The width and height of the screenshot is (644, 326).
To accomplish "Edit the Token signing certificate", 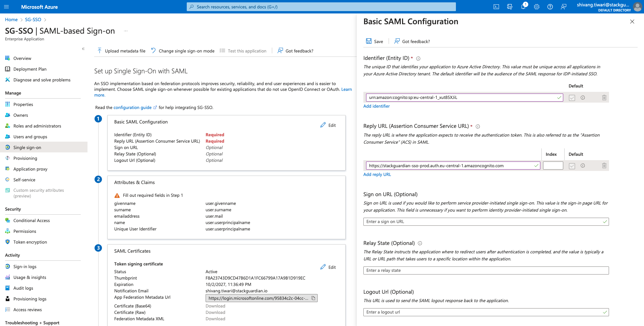I will tap(328, 267).
